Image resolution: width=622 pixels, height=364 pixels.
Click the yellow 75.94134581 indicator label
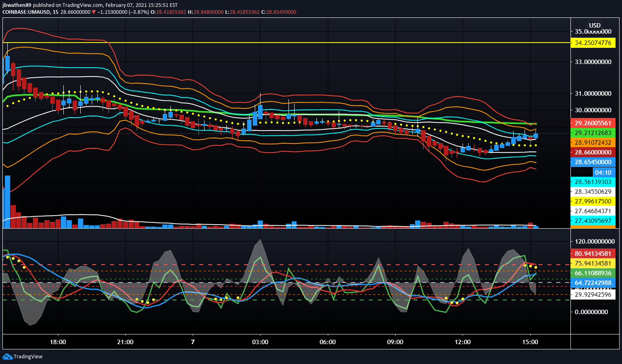(593, 263)
